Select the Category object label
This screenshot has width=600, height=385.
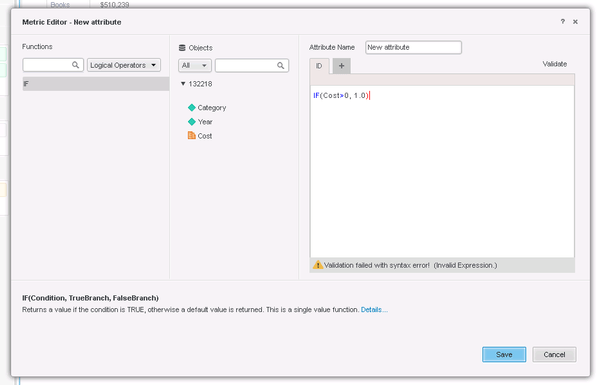tap(212, 108)
